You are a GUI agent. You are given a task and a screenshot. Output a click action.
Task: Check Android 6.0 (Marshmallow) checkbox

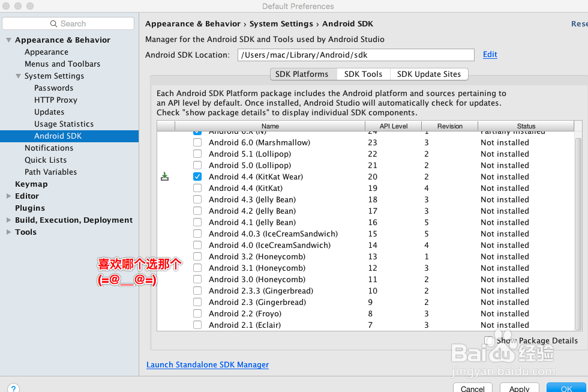pos(197,142)
